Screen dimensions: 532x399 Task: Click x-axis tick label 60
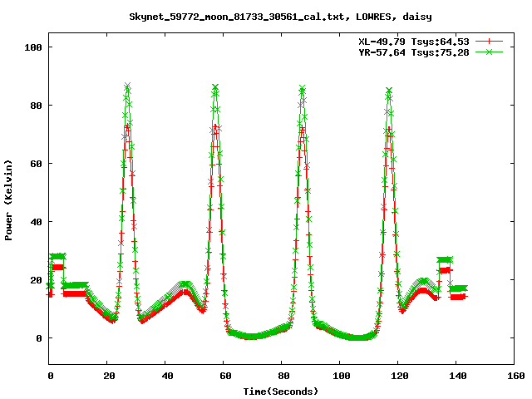pos(225,376)
